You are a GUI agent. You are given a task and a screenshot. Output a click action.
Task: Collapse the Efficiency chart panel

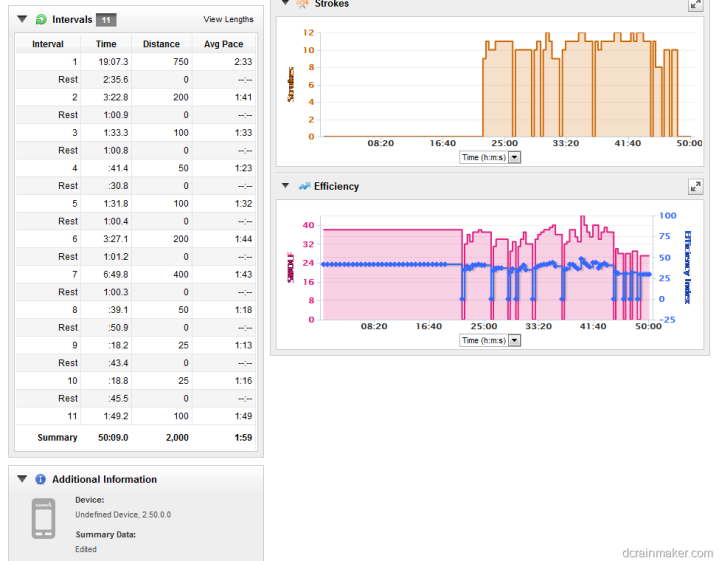pyautogui.click(x=286, y=186)
